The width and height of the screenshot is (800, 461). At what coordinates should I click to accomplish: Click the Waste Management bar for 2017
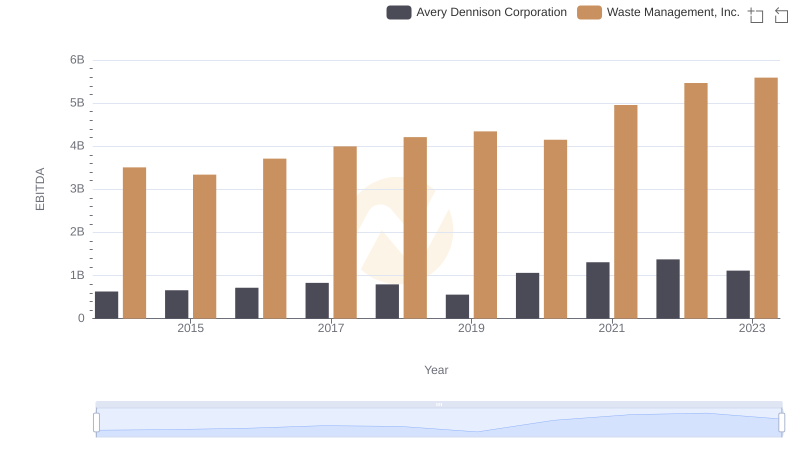coord(345,233)
